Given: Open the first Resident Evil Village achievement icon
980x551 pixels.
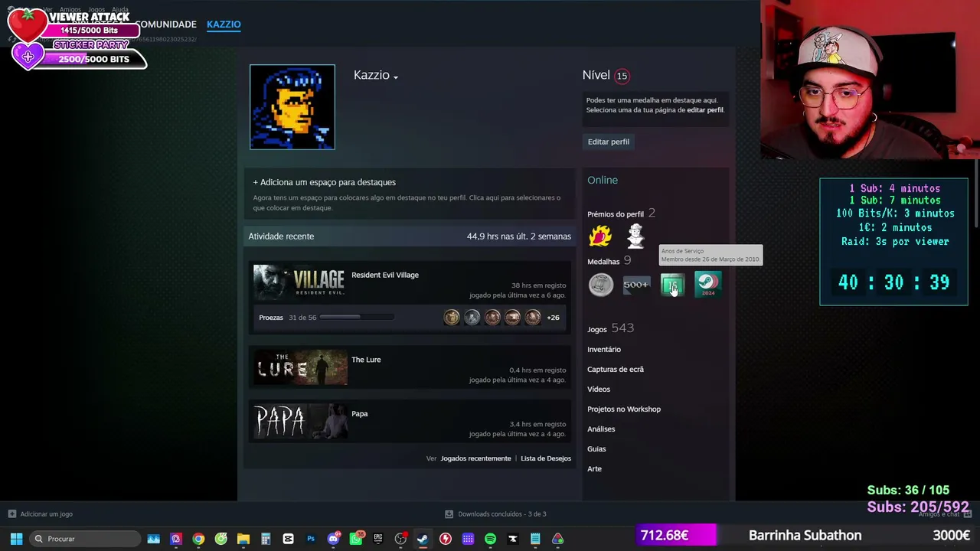Looking at the screenshot, I should pyautogui.click(x=452, y=318).
